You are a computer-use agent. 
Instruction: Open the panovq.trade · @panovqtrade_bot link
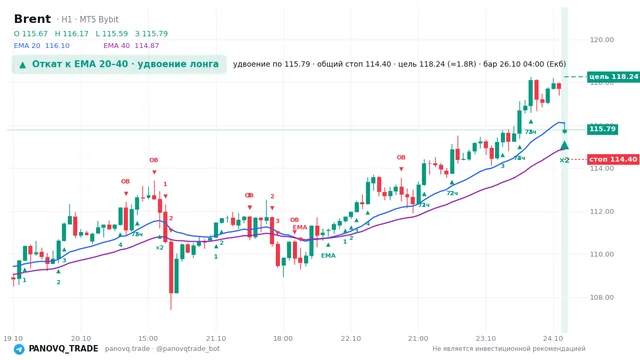[x=162, y=349]
